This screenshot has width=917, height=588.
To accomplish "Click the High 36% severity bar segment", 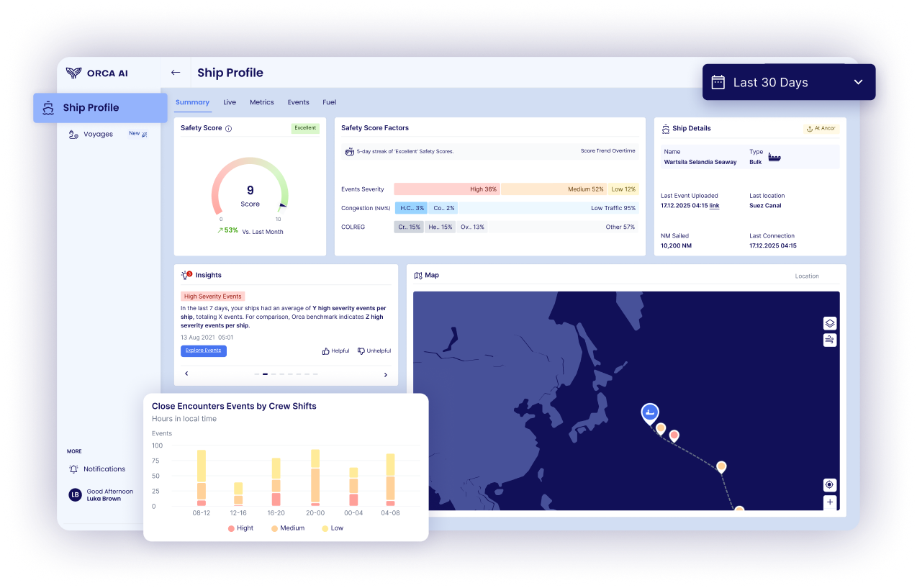I will [446, 189].
